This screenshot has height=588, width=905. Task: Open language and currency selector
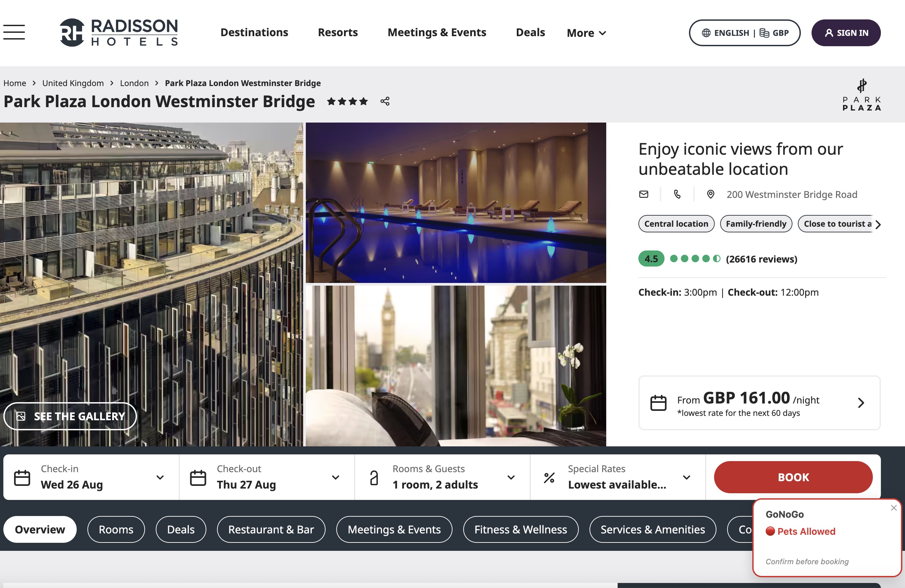point(745,33)
